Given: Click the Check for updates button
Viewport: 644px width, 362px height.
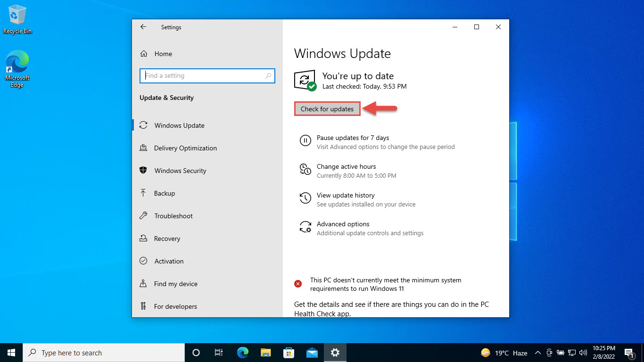Looking at the screenshot, I should point(327,108).
